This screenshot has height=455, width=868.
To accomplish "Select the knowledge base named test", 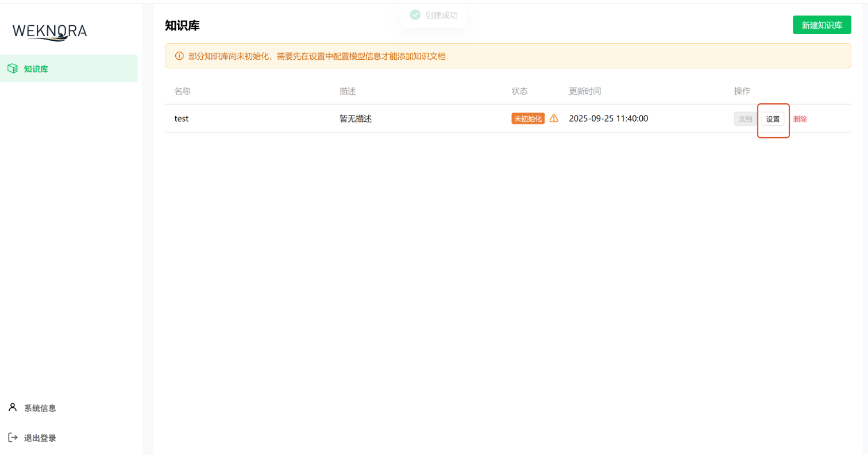I will click(182, 118).
